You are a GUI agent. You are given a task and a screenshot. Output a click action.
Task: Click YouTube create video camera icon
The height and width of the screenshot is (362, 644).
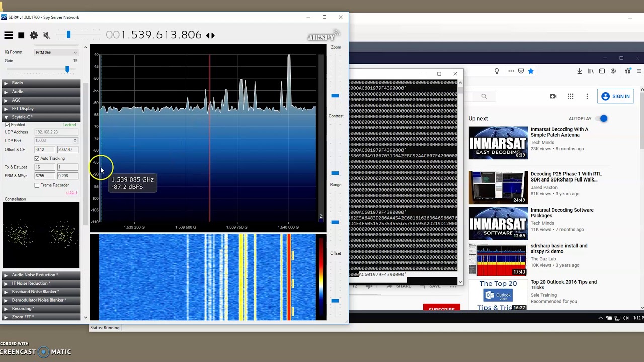click(553, 96)
